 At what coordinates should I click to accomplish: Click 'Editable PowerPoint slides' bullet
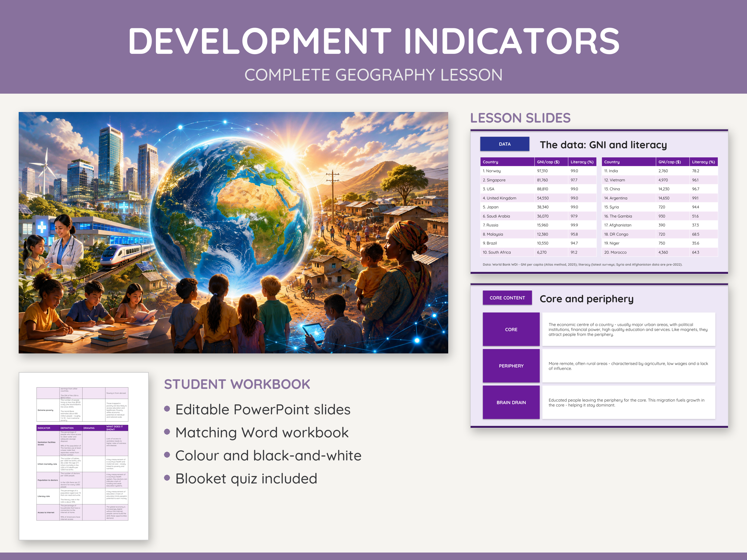point(263,409)
